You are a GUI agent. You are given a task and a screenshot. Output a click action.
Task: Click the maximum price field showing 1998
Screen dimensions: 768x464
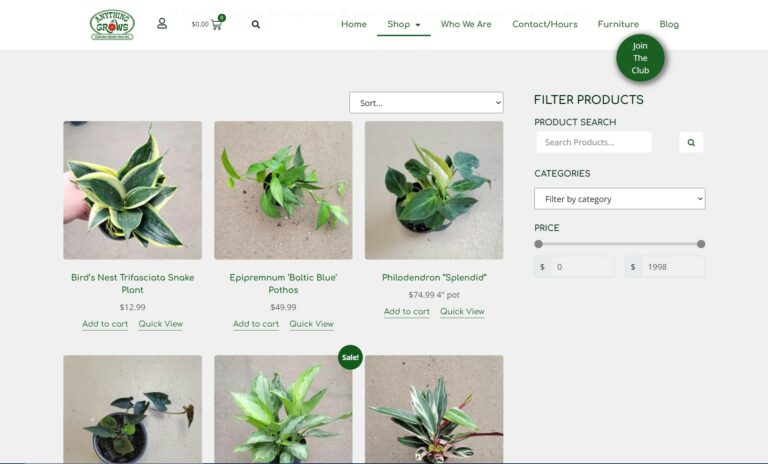(x=673, y=267)
